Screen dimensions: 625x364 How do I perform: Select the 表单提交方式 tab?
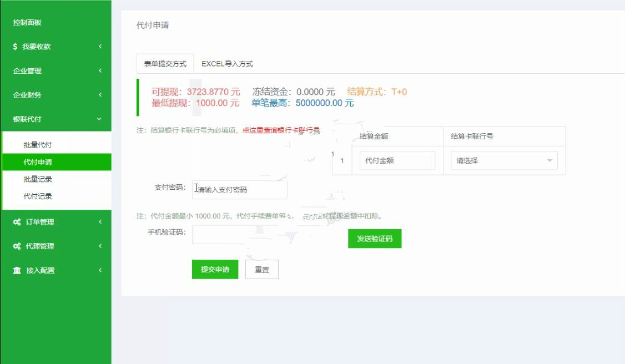click(x=165, y=64)
